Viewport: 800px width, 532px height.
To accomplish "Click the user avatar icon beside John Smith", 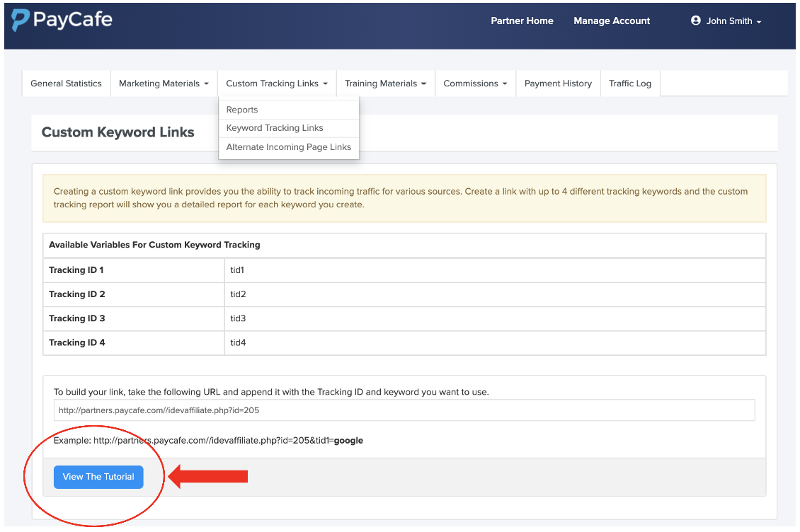I will (x=695, y=21).
